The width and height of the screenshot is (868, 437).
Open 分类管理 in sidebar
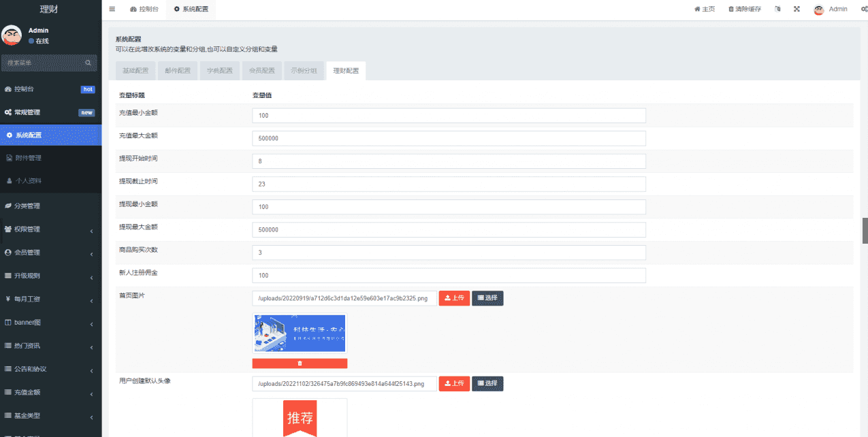pyautogui.click(x=50, y=206)
